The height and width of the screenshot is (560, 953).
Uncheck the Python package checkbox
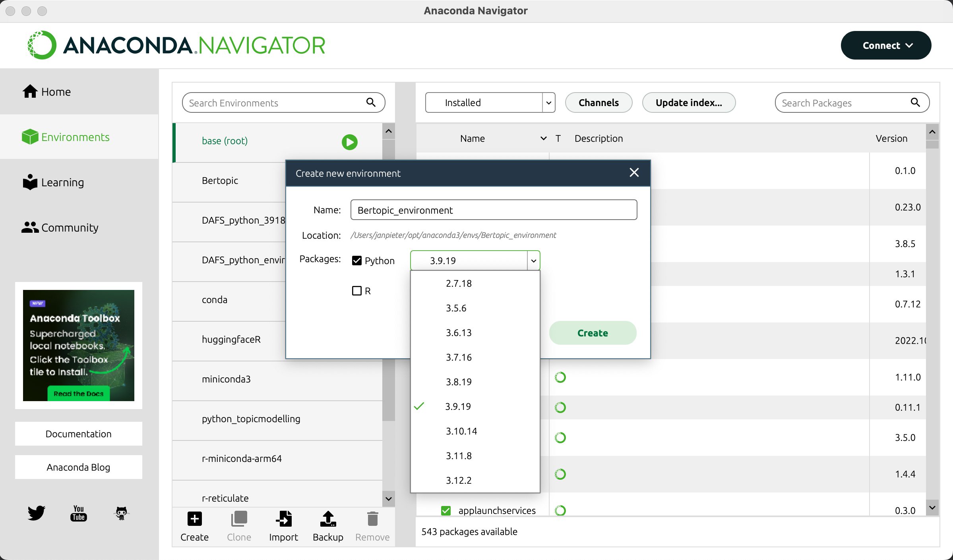[x=357, y=261]
